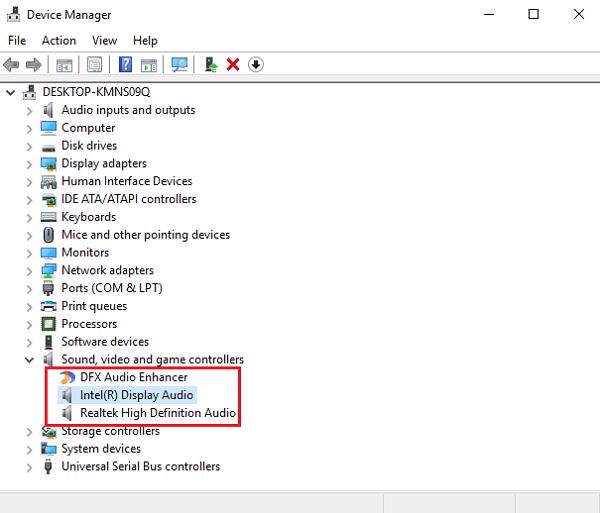Select the Ports (COM & LPT) label

coord(112,288)
